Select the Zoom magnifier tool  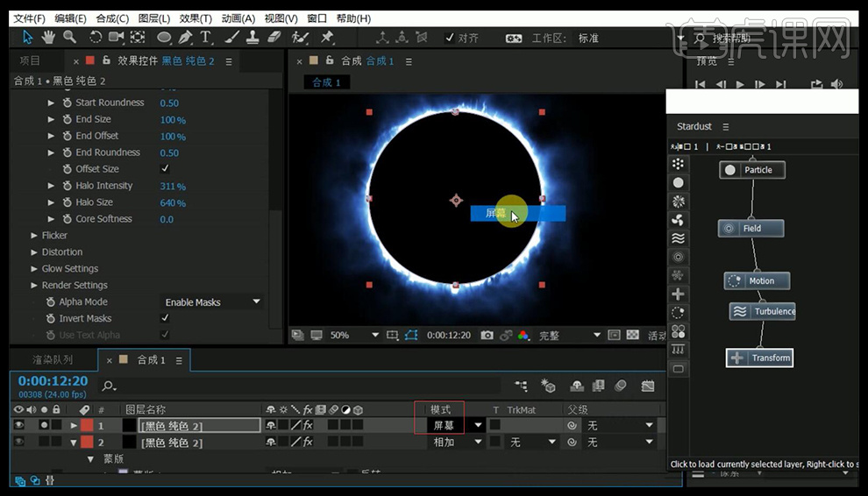(69, 37)
